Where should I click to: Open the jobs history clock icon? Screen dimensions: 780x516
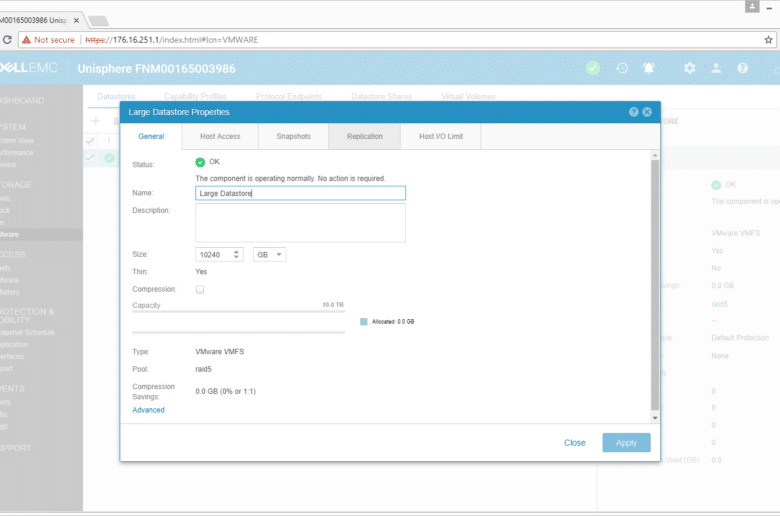tap(622, 68)
